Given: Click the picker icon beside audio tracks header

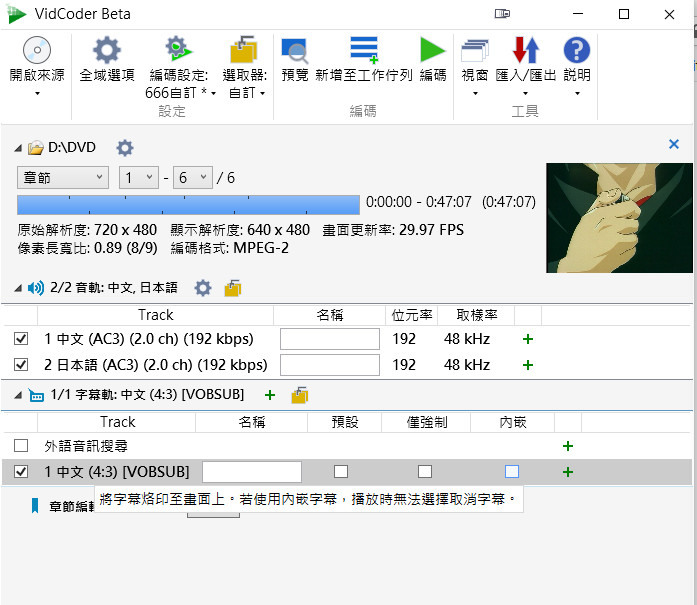Looking at the screenshot, I should coord(233,288).
